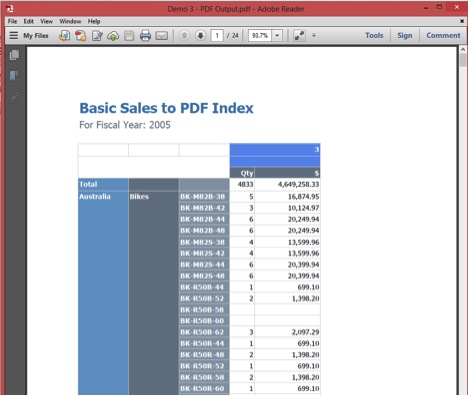Image resolution: width=468 pixels, height=396 pixels.
Task: Click the Open file toolbar icon
Action: click(x=64, y=35)
